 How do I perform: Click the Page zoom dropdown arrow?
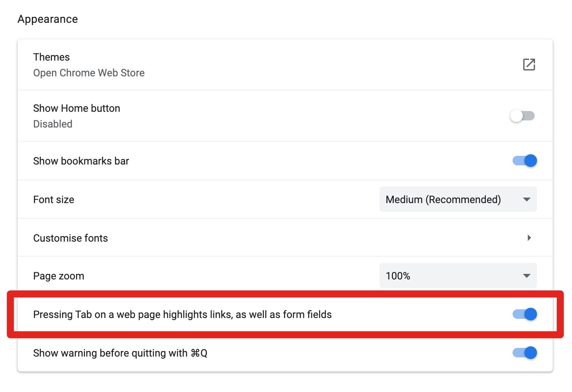527,276
